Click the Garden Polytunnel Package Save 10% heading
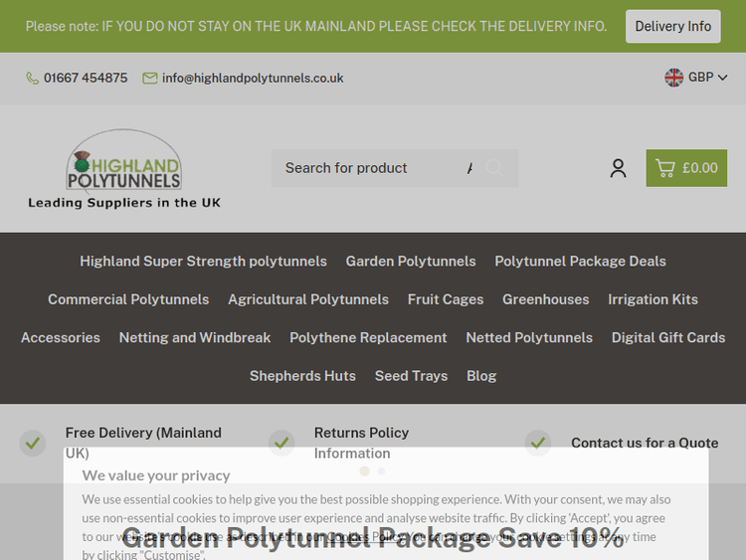 pyautogui.click(x=373, y=538)
